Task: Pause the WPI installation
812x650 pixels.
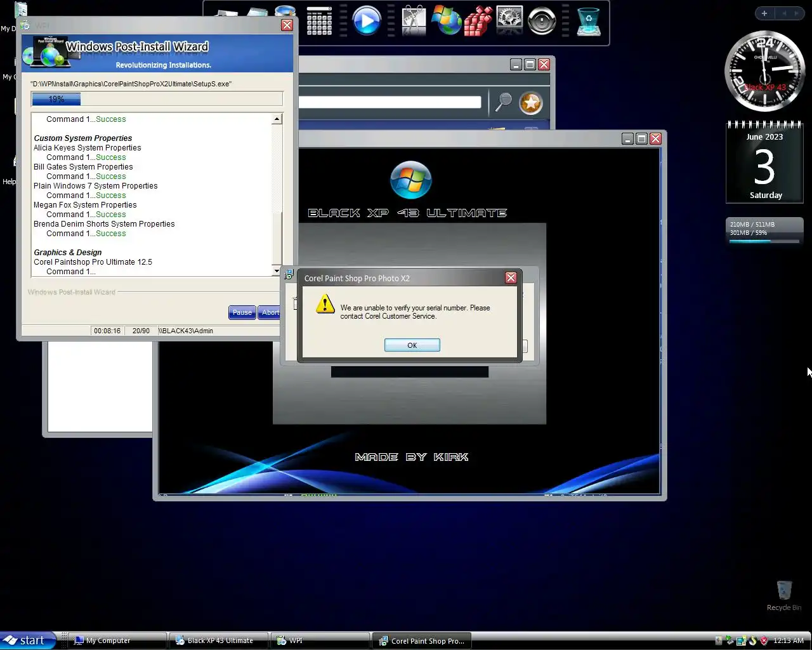Action: coord(242,312)
